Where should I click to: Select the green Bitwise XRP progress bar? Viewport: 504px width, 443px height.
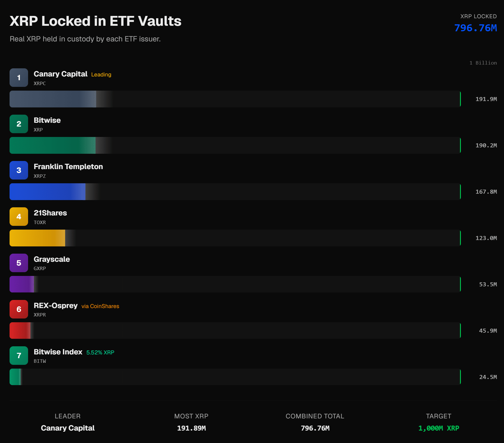[x=235, y=145]
